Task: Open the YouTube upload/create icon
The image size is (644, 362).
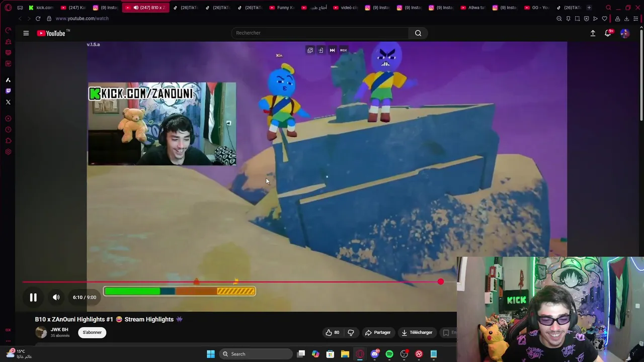Action: pyautogui.click(x=593, y=33)
